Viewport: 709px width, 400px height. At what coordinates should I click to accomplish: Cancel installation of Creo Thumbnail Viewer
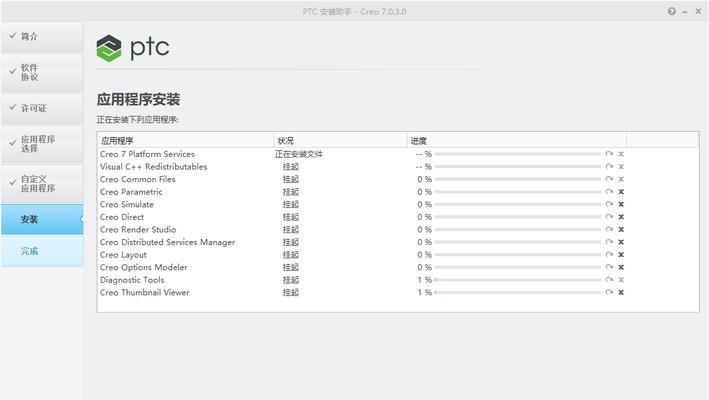pyautogui.click(x=621, y=292)
